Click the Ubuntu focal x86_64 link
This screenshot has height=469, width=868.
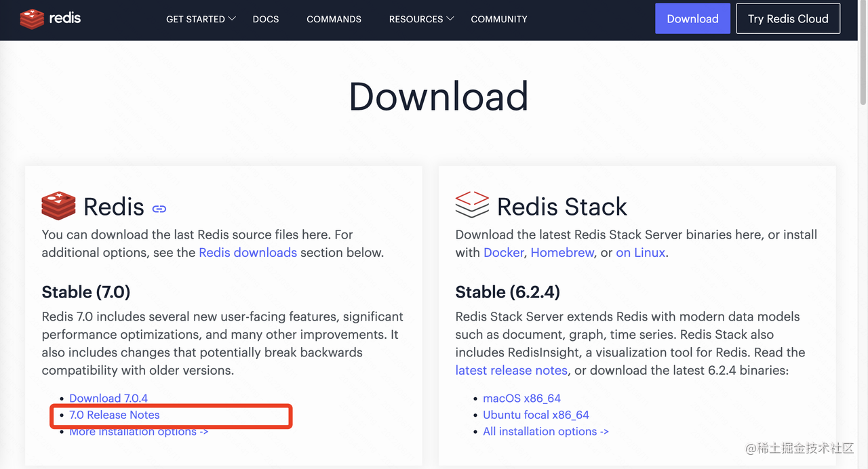(536, 415)
